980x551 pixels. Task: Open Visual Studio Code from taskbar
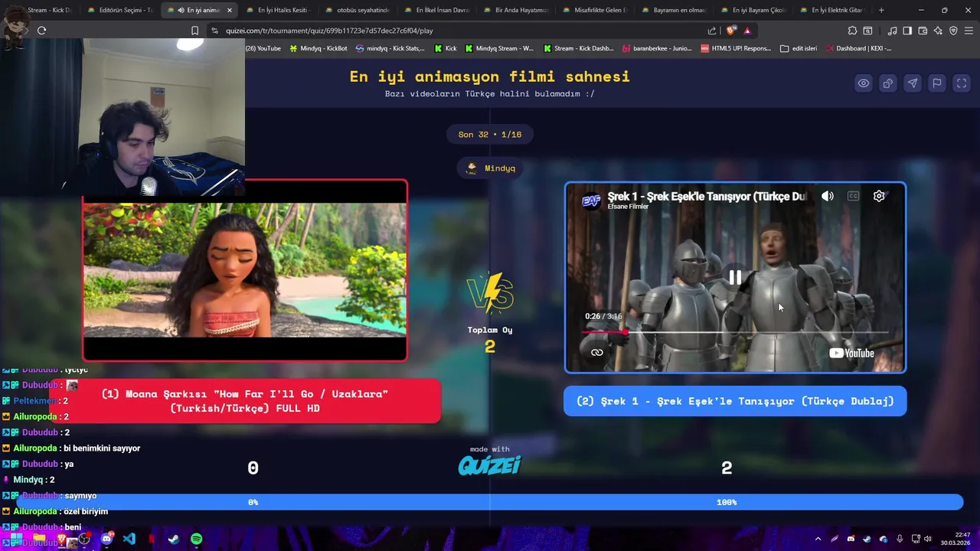pos(129,539)
